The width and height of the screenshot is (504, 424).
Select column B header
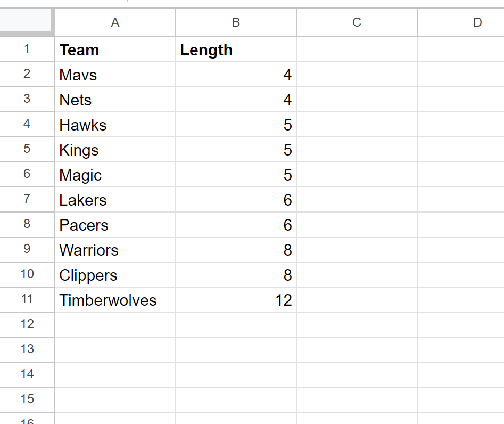(x=236, y=22)
